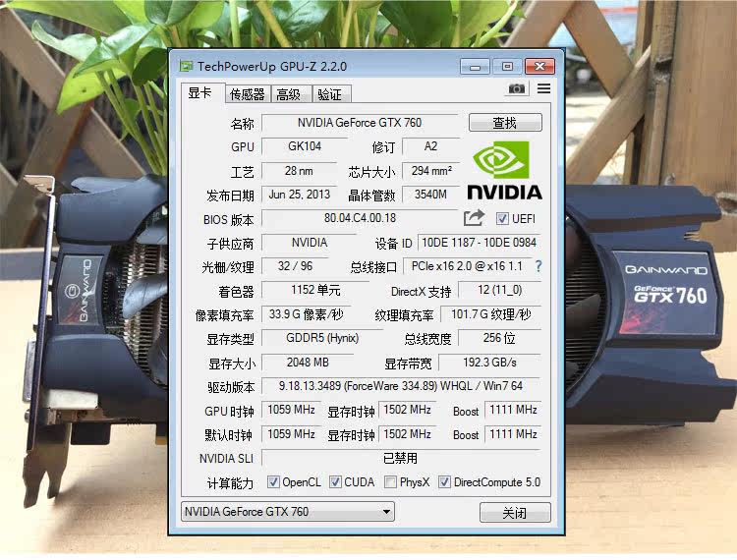Click the GPU clock 1059 MHz in GPU 时钟 row
The height and width of the screenshot is (560, 737).
point(292,410)
